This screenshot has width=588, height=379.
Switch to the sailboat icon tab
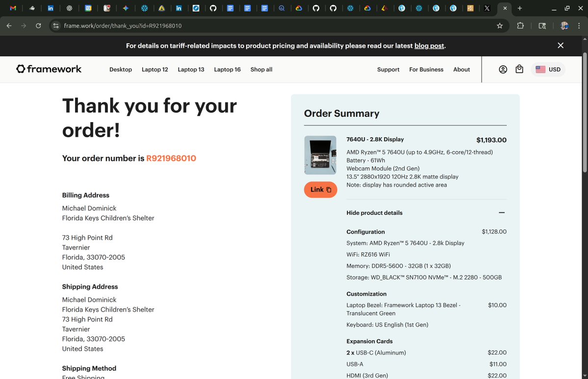pos(32,8)
